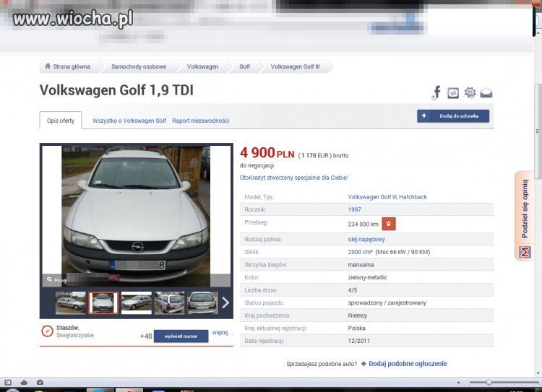542x392 pixels.
Task: Open the Golf breadcrumb
Action: pos(244,66)
